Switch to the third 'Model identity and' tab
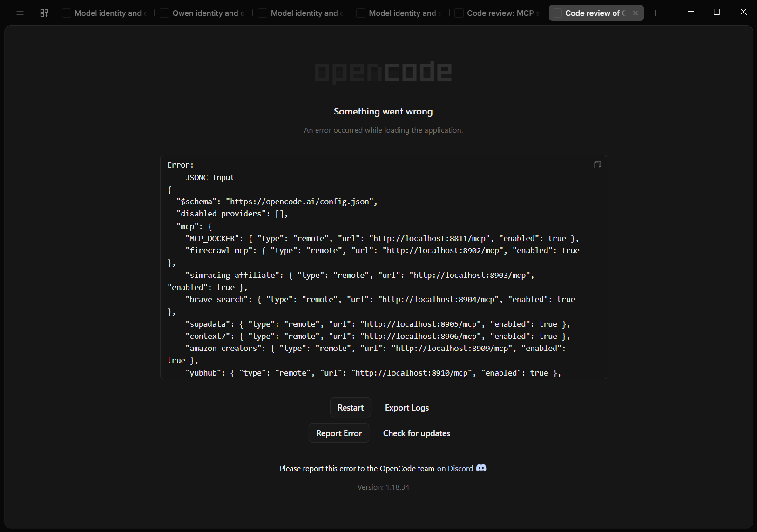Image resolution: width=757 pixels, height=532 pixels. tap(400, 13)
